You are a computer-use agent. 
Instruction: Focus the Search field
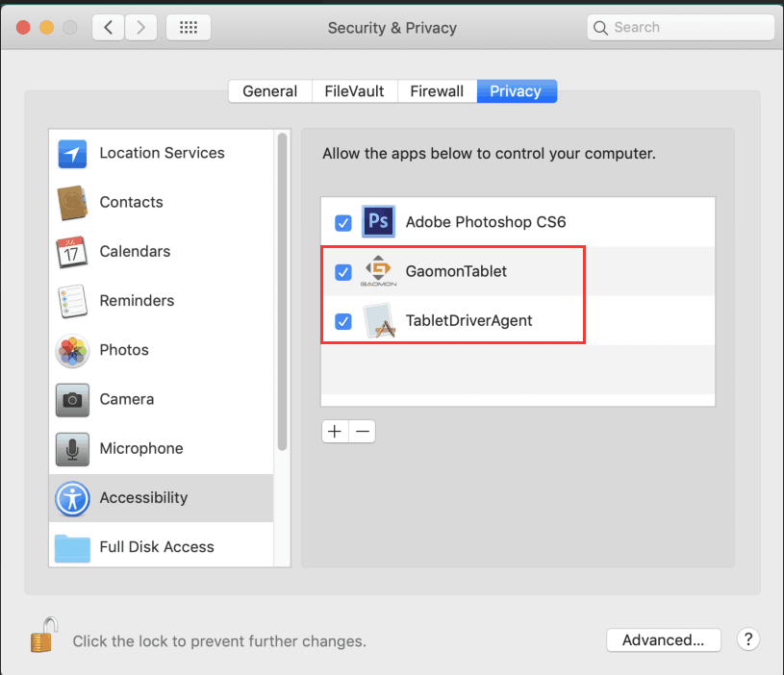(x=680, y=28)
